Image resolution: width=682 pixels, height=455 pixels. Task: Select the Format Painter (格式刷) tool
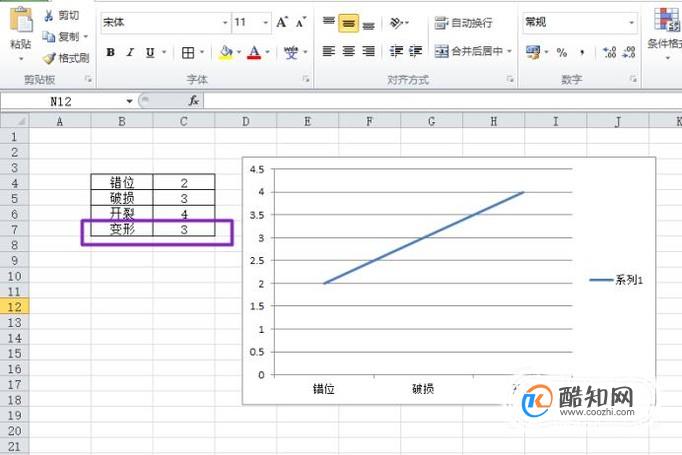66,58
